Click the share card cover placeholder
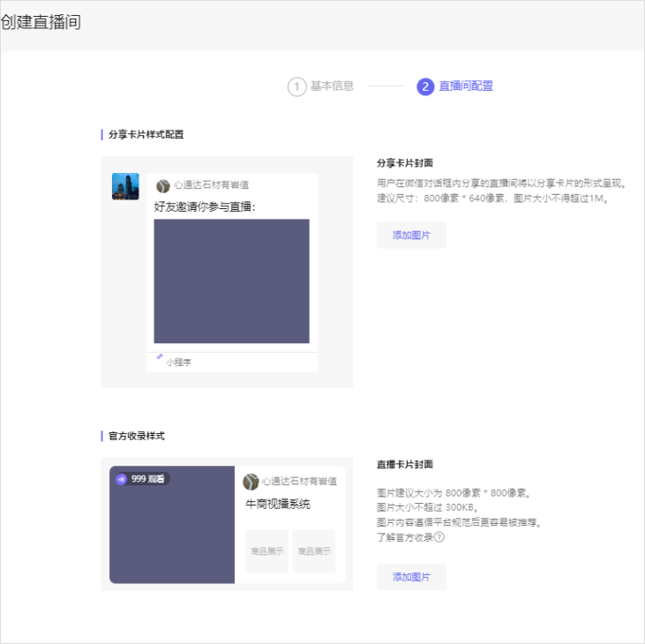This screenshot has width=645, height=644. point(231,281)
